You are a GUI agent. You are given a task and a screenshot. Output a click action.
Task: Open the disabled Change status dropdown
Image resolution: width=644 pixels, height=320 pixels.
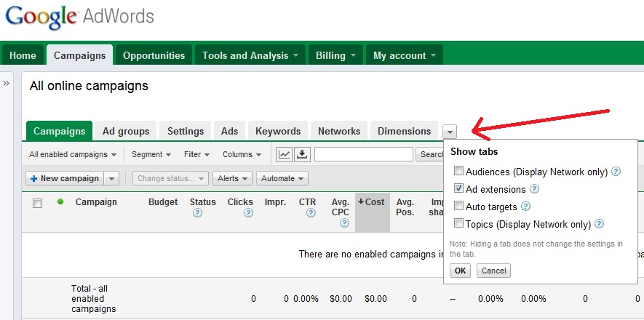coord(170,178)
